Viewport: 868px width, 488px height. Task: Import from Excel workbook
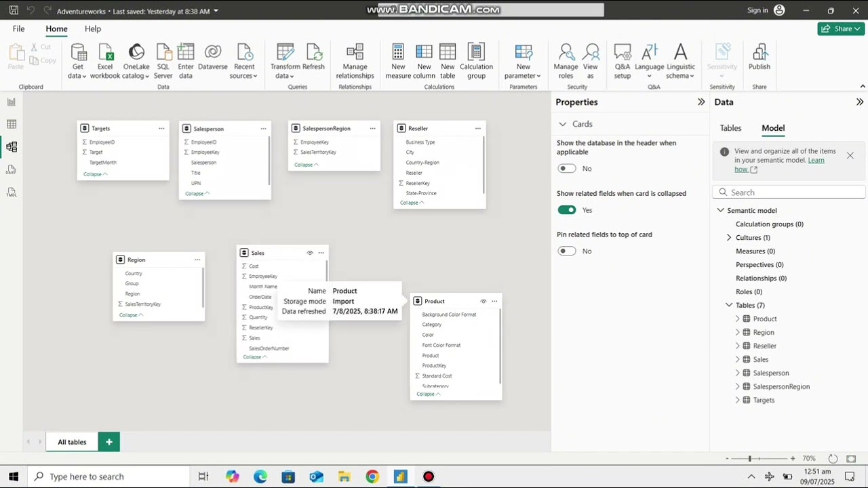(105, 62)
